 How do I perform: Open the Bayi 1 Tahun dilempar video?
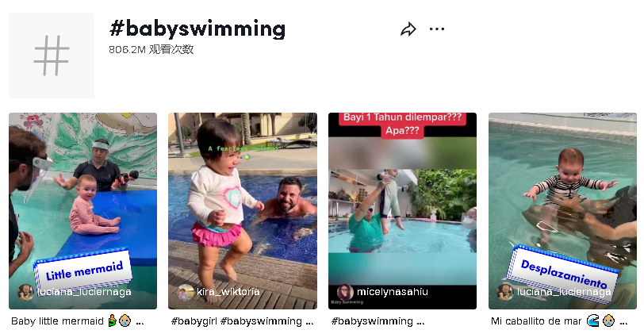point(403,211)
